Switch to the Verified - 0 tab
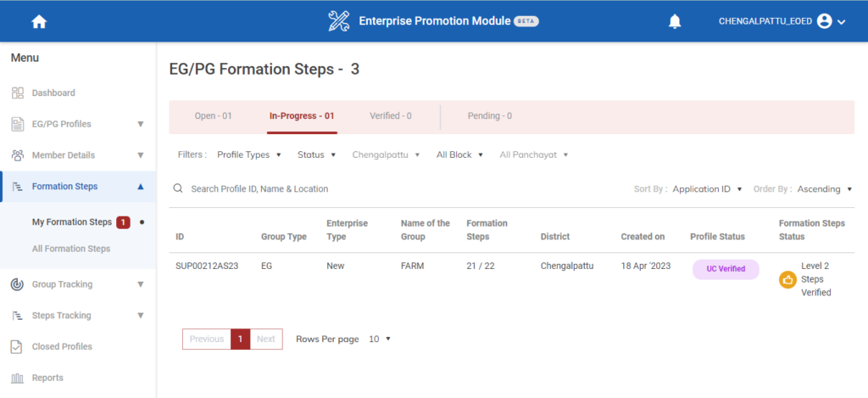The image size is (868, 398). point(390,116)
